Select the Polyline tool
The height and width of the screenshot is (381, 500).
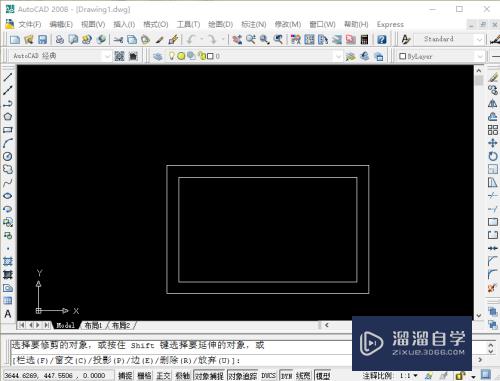[x=8, y=103]
